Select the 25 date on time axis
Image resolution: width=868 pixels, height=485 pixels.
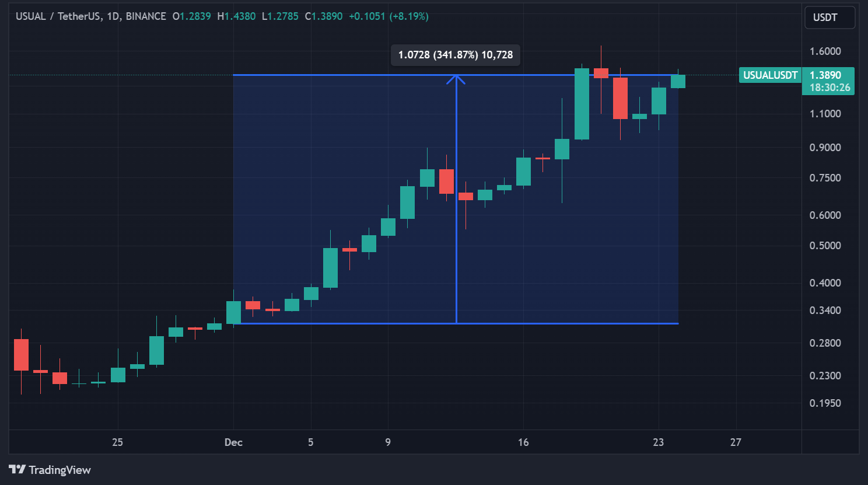pyautogui.click(x=117, y=442)
